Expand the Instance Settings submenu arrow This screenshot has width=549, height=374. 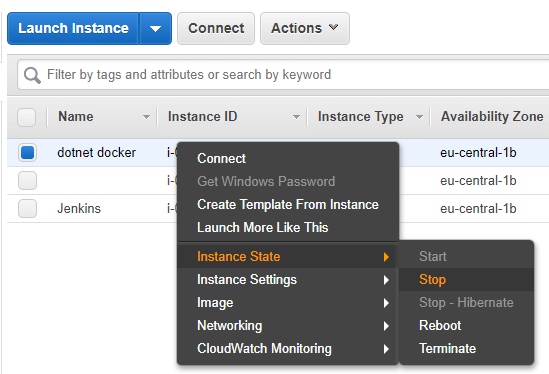pyautogui.click(x=386, y=280)
